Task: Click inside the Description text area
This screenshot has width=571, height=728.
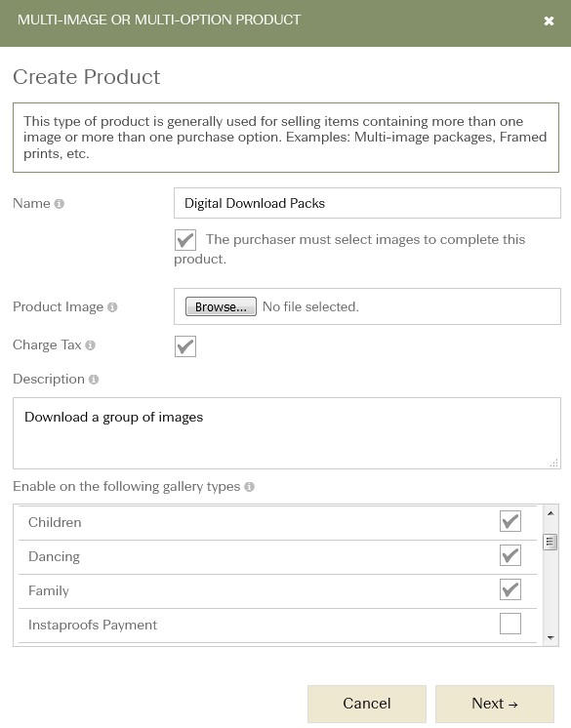Action: (286, 433)
